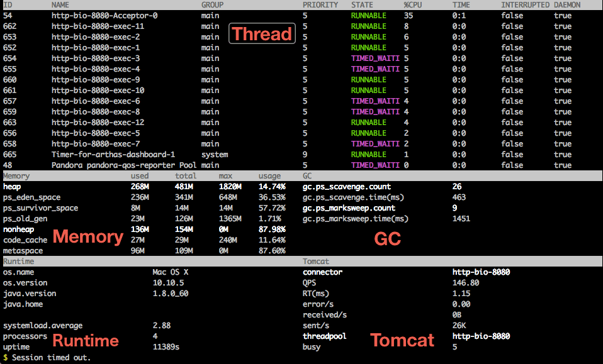This screenshot has height=364, width=603.
Task: Click the STATE column header
Action: pos(362,5)
